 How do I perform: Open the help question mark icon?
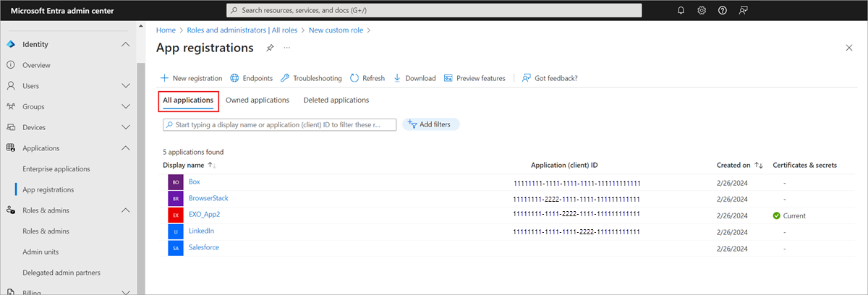coord(722,10)
